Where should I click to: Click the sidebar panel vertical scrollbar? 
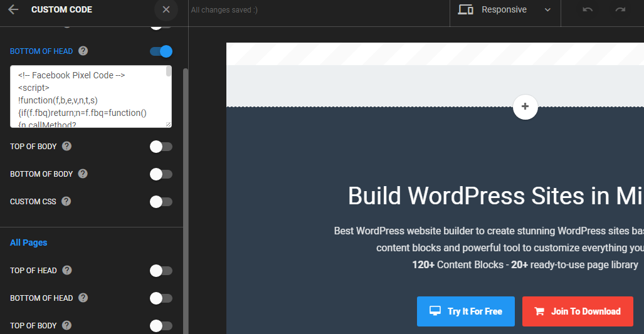point(185,188)
